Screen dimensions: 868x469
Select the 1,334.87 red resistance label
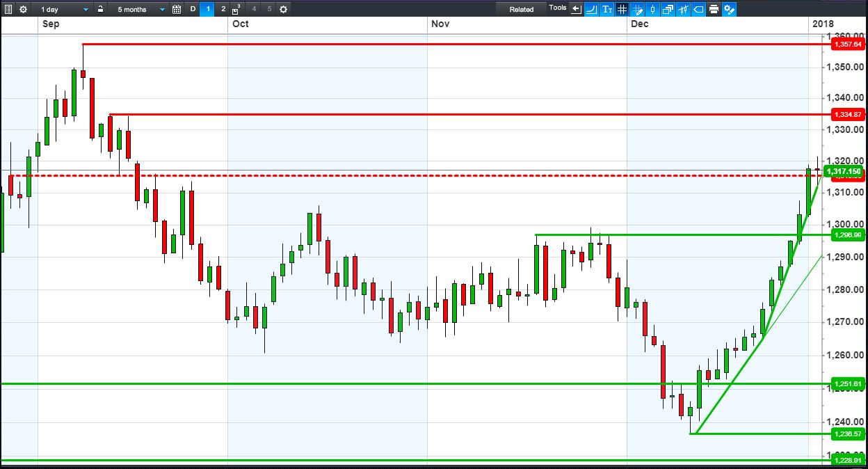(847, 114)
